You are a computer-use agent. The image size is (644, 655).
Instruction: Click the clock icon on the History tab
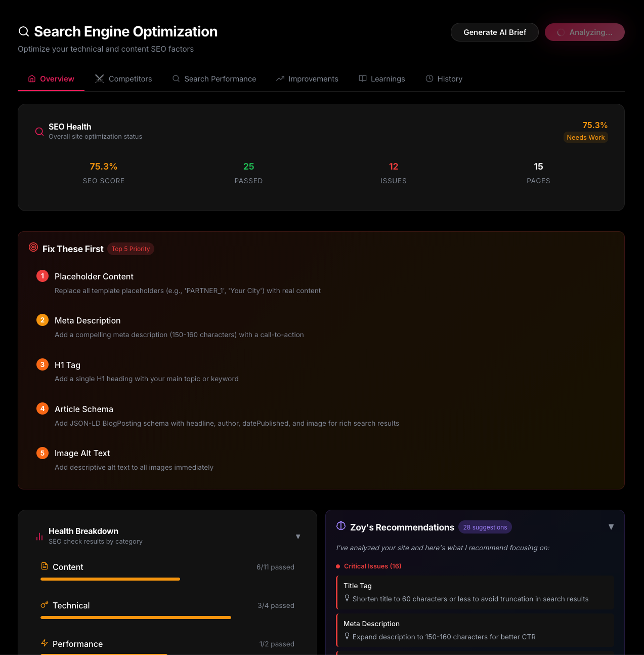429,78
